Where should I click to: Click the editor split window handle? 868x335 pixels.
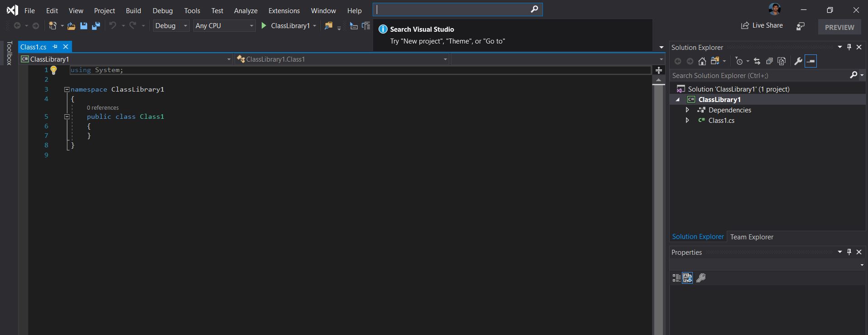[659, 70]
